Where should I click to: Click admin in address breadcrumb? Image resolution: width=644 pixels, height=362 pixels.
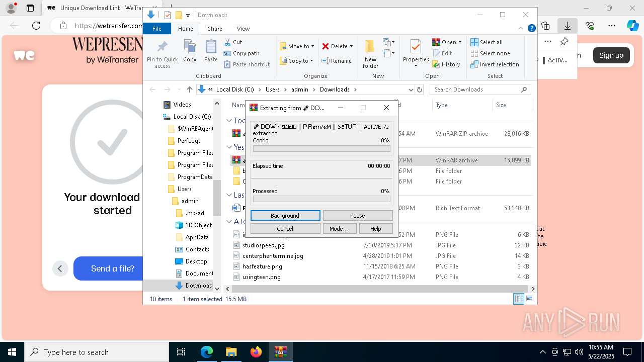pyautogui.click(x=299, y=89)
